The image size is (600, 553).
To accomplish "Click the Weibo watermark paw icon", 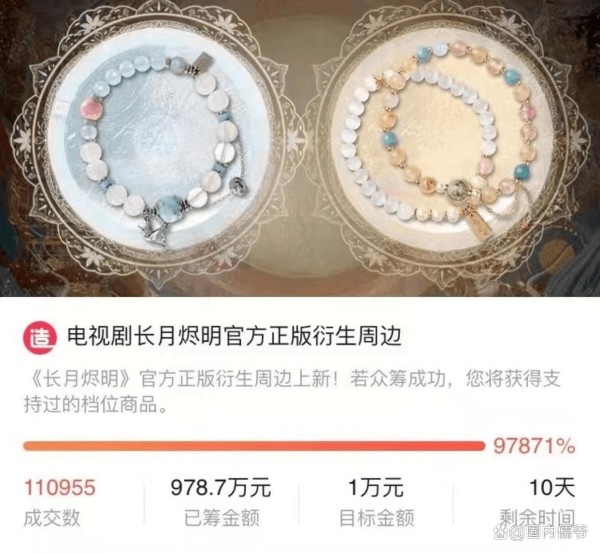I will 502,533.
